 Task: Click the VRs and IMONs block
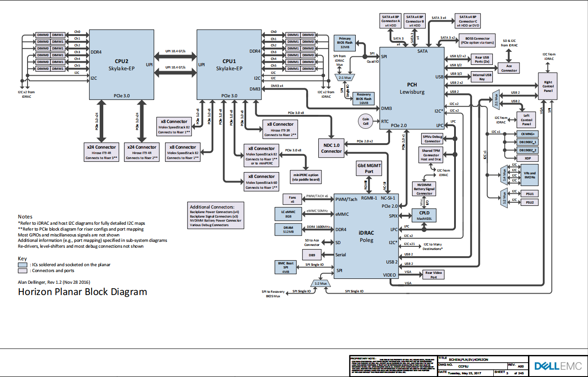click(530, 175)
